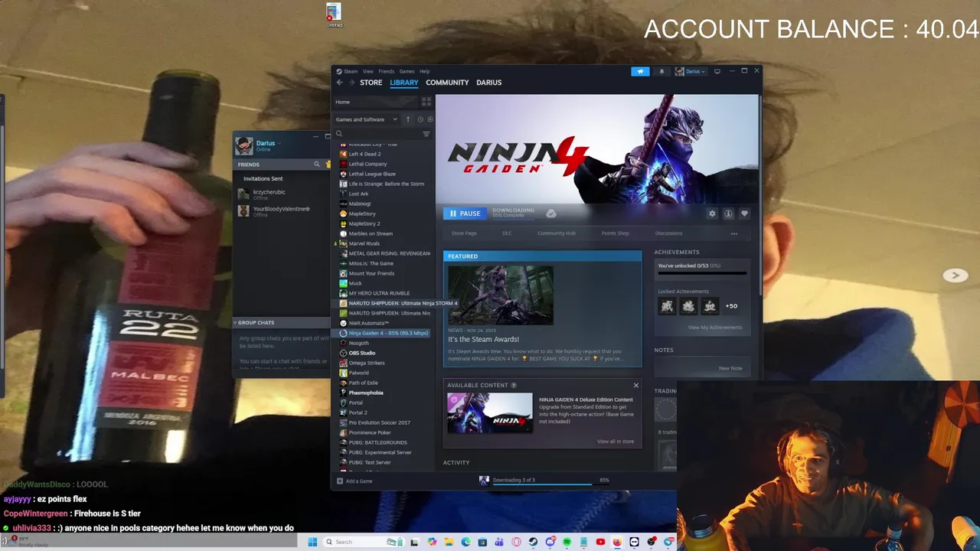Go back with Steam's back arrow
Image resolution: width=980 pixels, height=551 pixels.
coord(339,83)
